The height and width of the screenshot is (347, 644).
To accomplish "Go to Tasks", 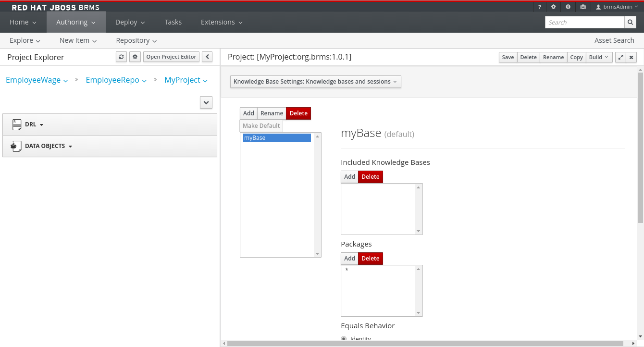I will 173,22.
